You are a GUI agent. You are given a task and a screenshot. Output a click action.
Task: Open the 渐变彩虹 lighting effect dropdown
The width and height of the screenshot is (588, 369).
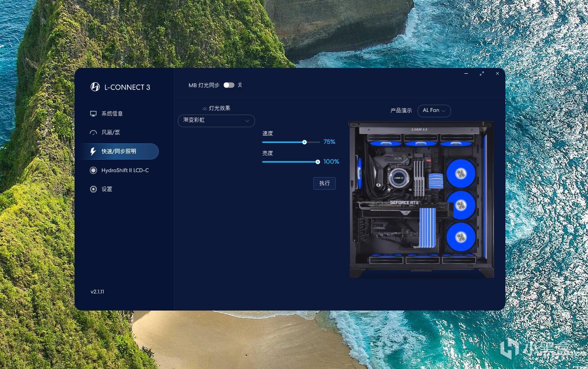pyautogui.click(x=216, y=120)
